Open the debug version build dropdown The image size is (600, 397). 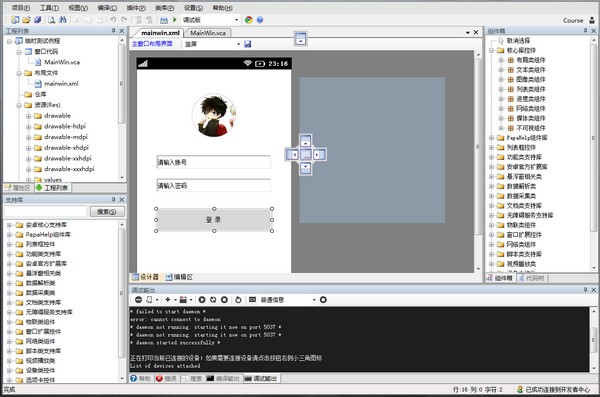236,20
